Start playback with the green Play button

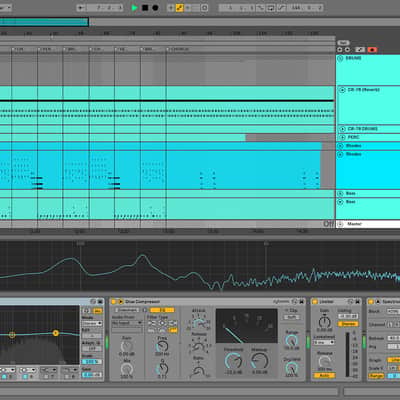pos(134,8)
